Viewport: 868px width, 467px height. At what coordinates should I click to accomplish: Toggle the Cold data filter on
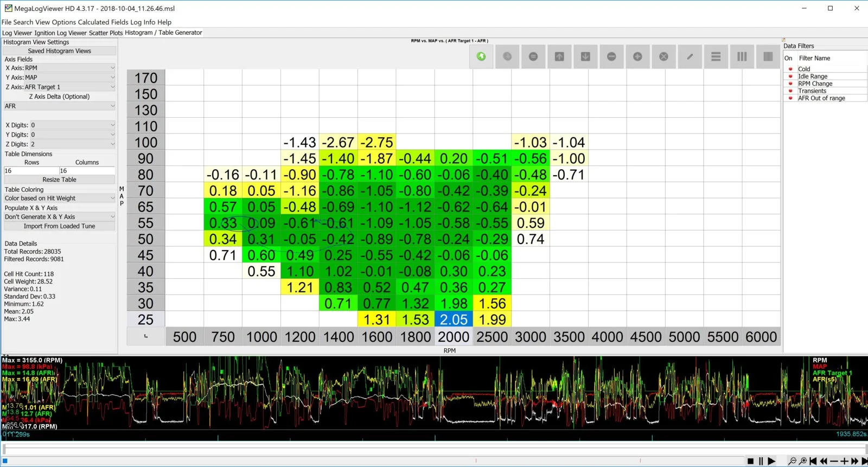click(x=790, y=69)
